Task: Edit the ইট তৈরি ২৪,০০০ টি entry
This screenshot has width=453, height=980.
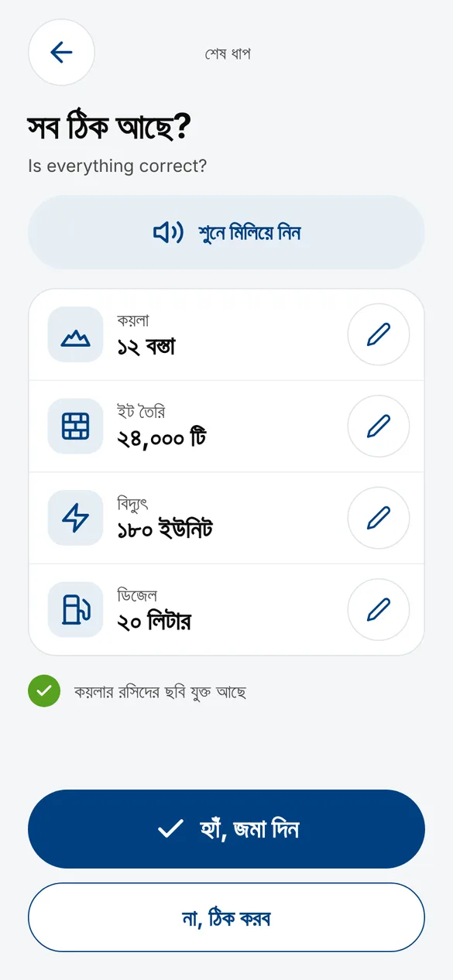Action: pos(379,426)
